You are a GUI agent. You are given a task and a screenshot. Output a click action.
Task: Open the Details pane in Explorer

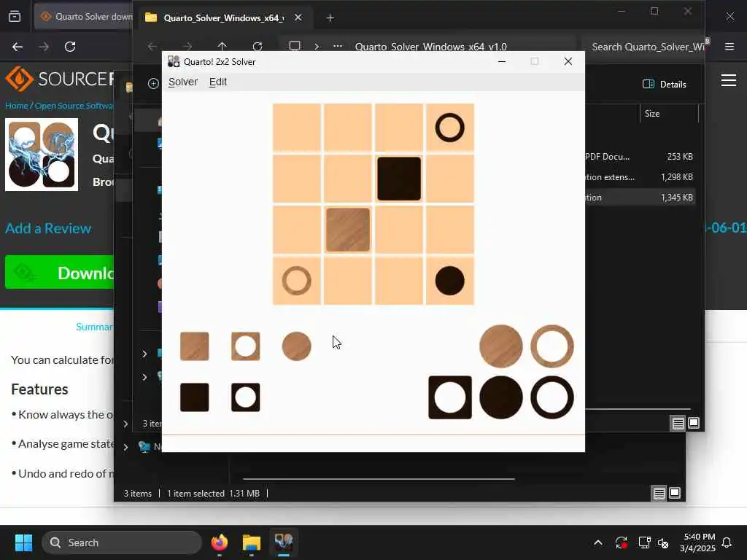pyautogui.click(x=665, y=85)
